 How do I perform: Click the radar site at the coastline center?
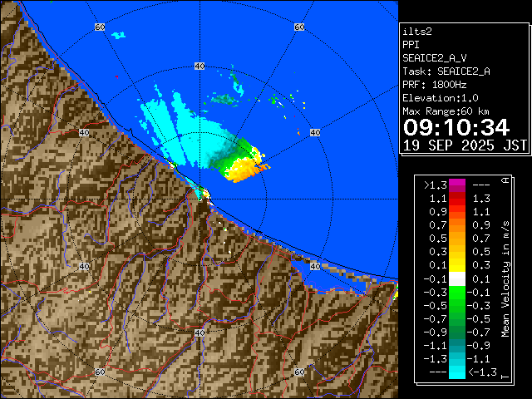pyautogui.click(x=200, y=195)
